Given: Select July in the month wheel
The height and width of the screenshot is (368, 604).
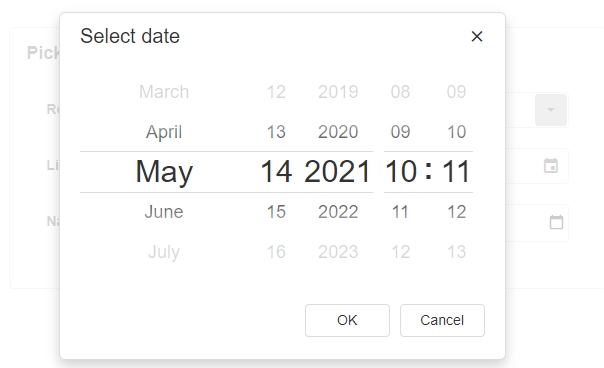Looking at the screenshot, I should coord(164,252).
